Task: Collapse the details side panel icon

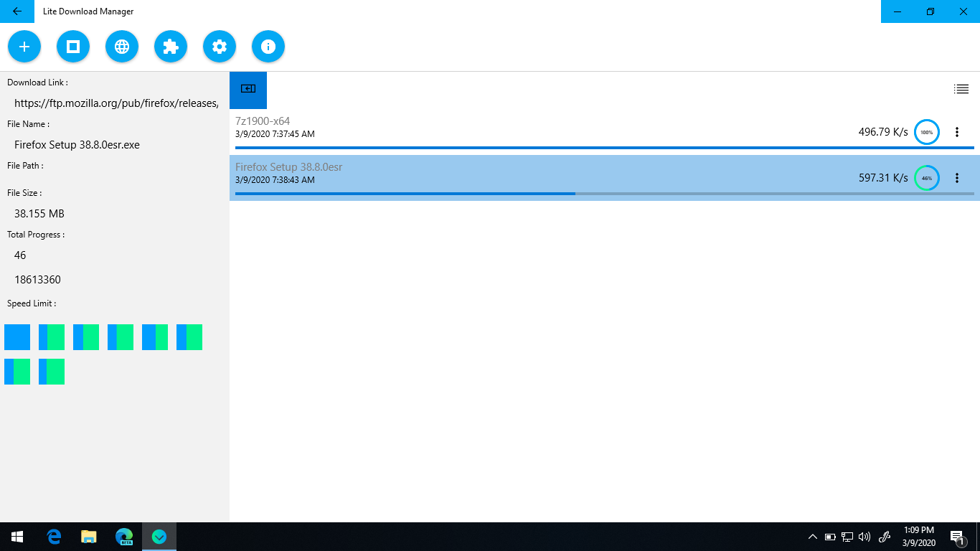Action: coord(248,90)
